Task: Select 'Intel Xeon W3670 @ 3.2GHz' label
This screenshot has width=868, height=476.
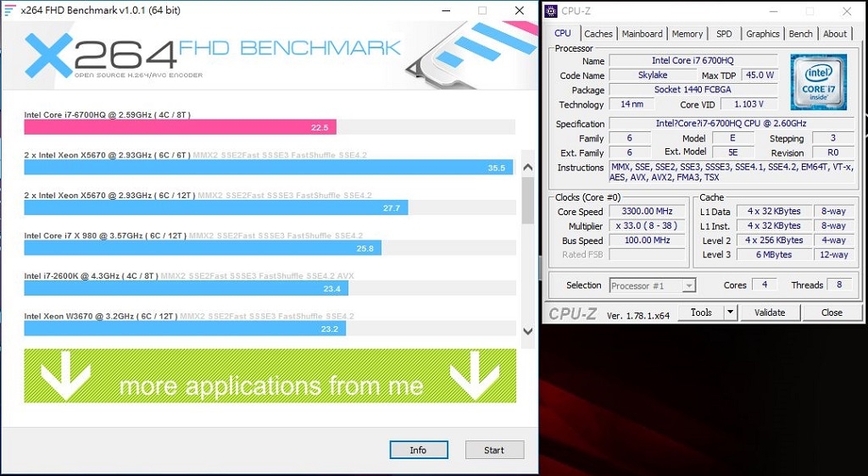Action: pos(101,316)
